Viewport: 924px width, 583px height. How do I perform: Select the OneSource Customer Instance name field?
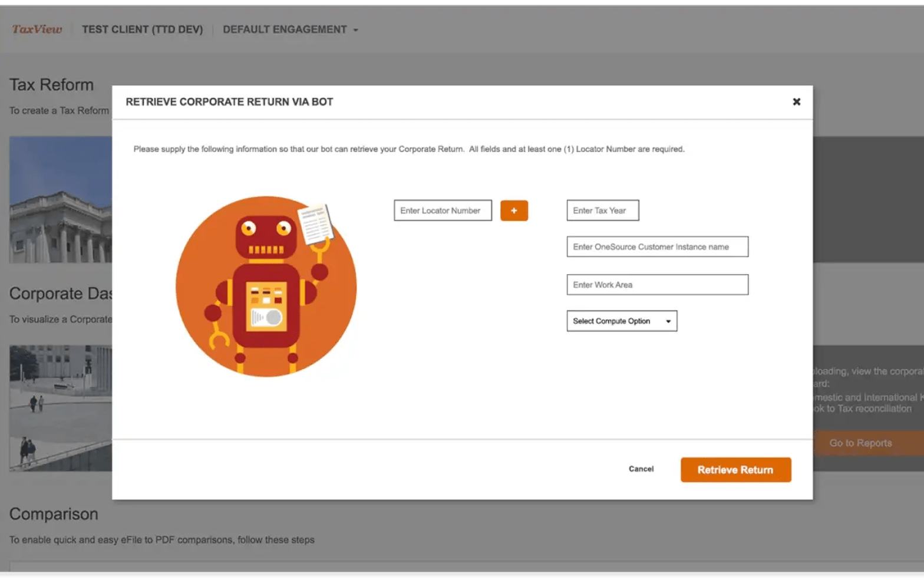click(657, 247)
